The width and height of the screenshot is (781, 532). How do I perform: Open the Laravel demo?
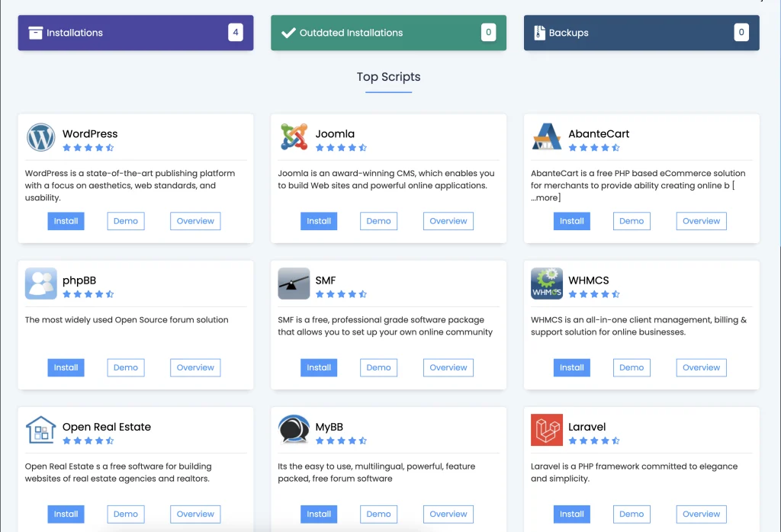(632, 514)
